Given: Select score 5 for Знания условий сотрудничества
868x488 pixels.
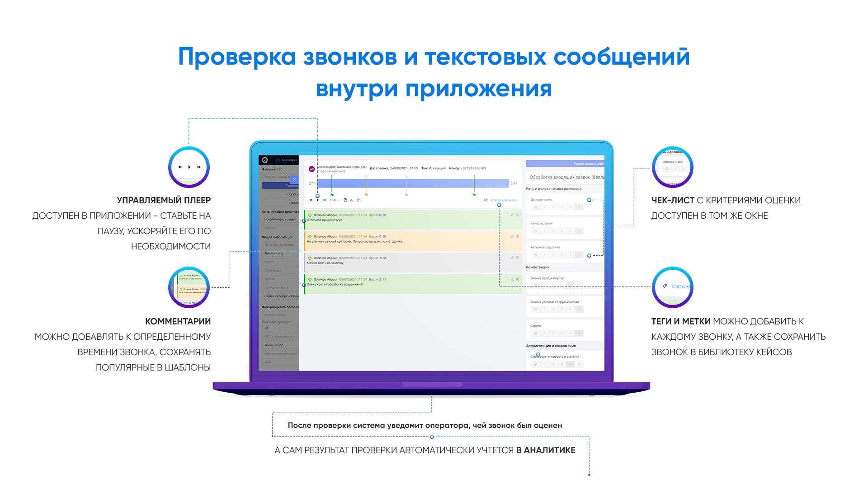Looking at the screenshot, I should (579, 310).
